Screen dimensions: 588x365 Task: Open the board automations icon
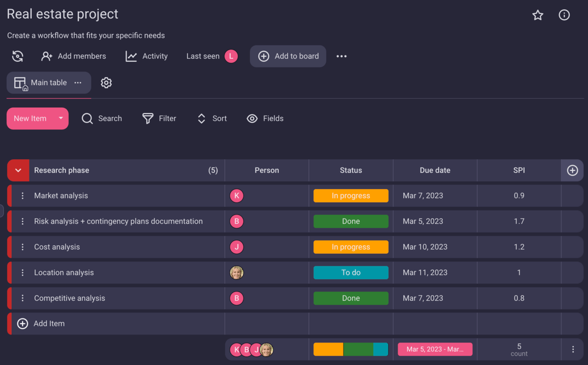17,56
